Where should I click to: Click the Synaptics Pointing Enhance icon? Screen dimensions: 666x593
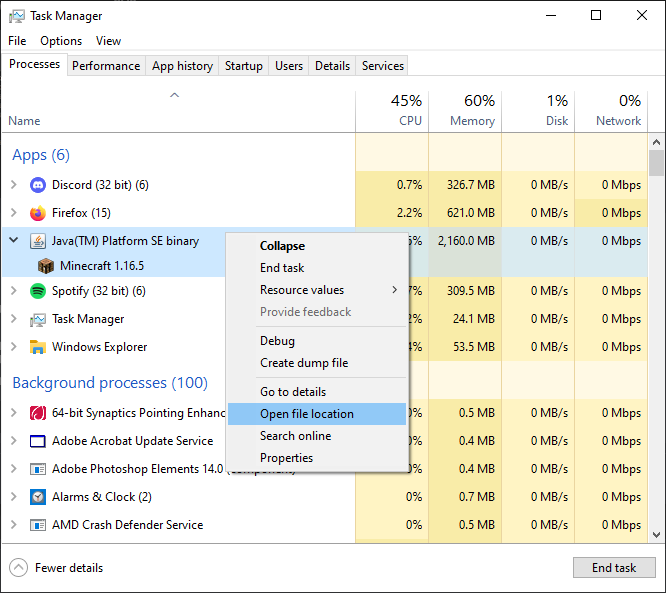click(x=38, y=413)
